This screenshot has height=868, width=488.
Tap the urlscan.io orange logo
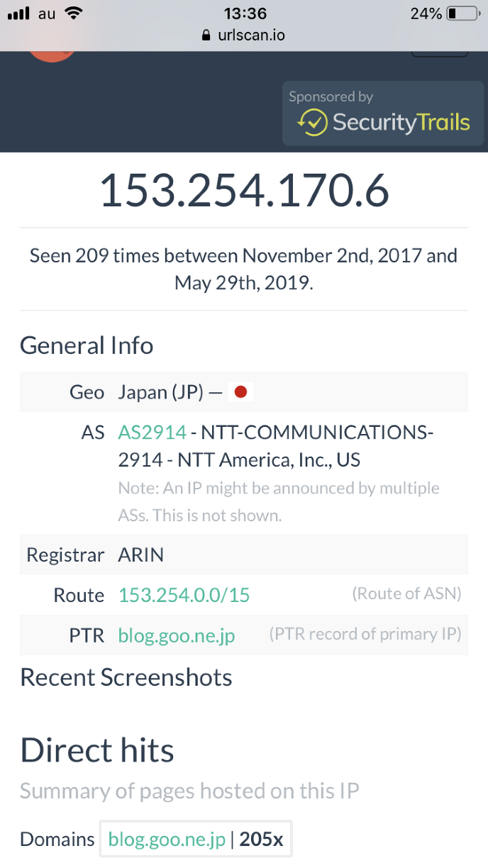pyautogui.click(x=51, y=55)
